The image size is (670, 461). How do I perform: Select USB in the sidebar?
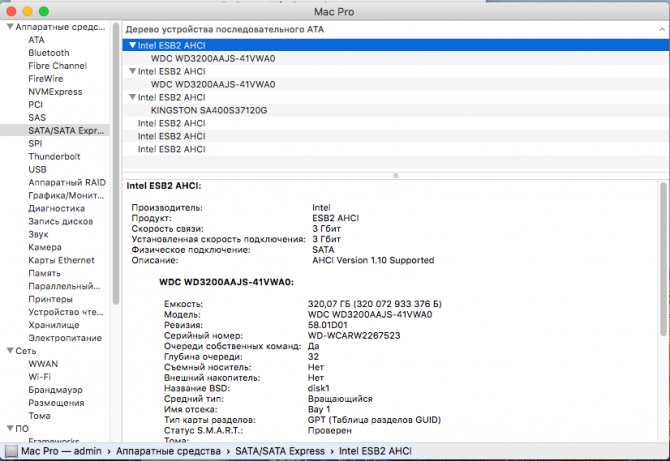coord(37,169)
